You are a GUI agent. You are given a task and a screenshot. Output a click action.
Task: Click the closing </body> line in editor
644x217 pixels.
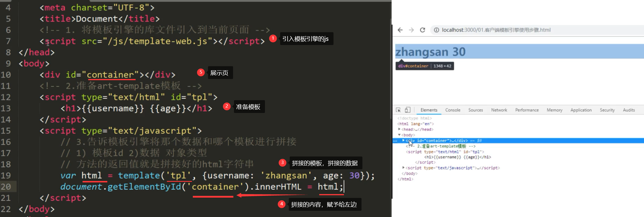(x=36, y=209)
